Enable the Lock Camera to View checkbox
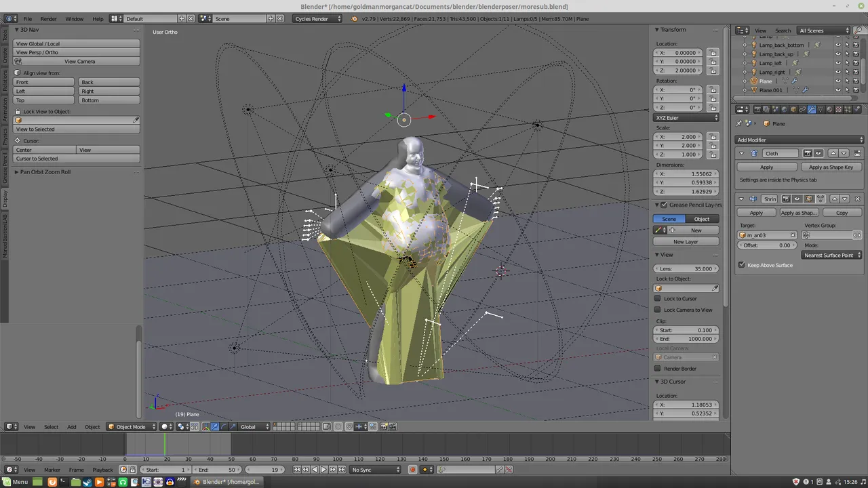 (x=657, y=310)
